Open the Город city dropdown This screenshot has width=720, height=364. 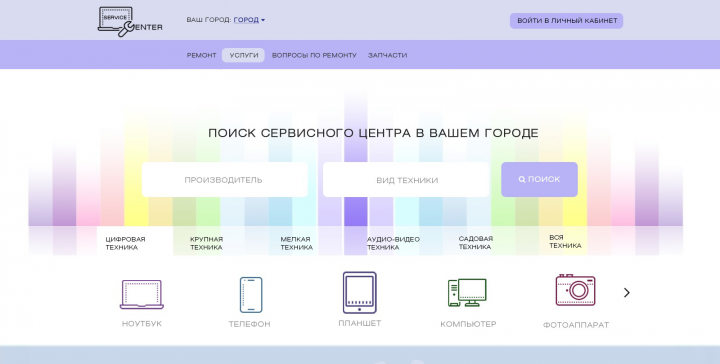249,20
